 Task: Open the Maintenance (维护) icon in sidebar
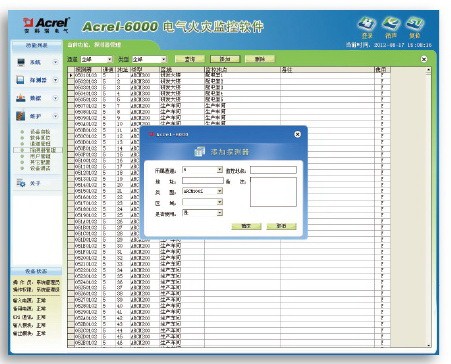pyautogui.click(x=21, y=116)
